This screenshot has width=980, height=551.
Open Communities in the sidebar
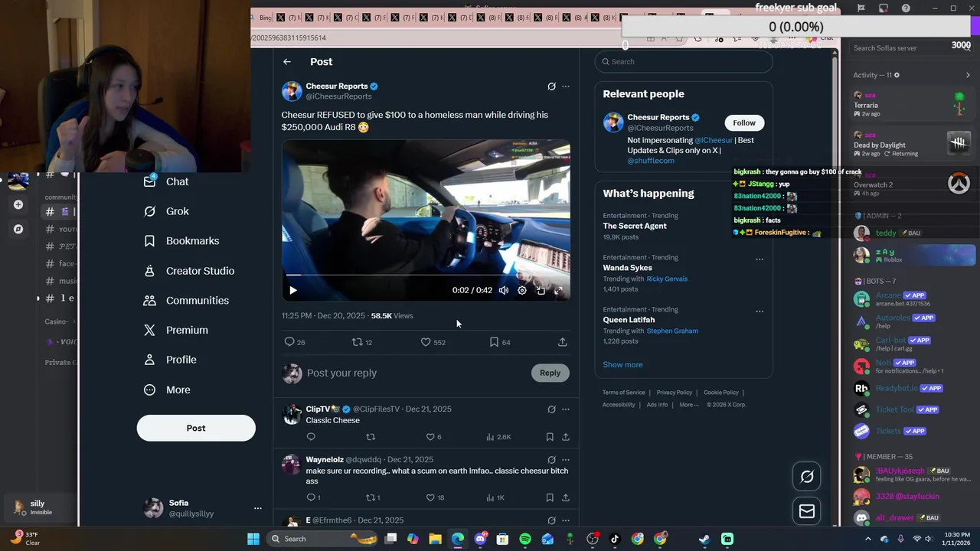pyautogui.click(x=186, y=301)
